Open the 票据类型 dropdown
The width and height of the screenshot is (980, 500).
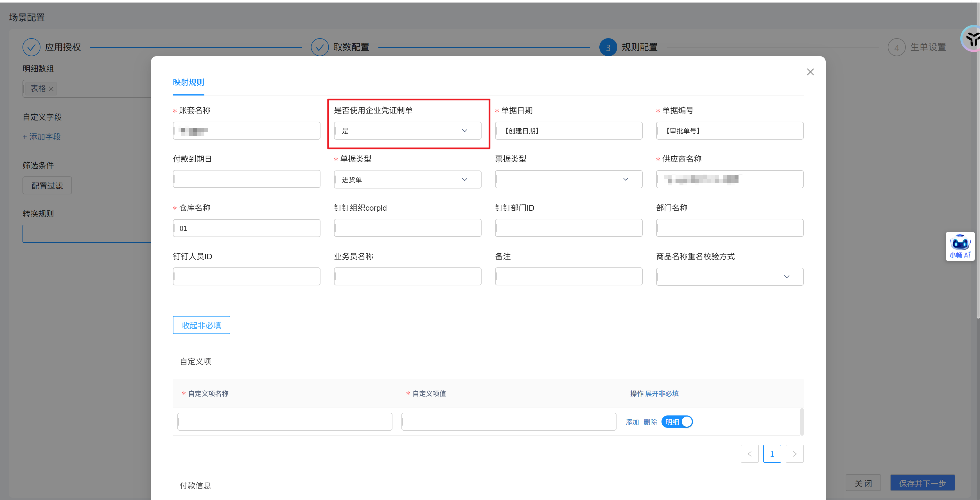tap(568, 179)
